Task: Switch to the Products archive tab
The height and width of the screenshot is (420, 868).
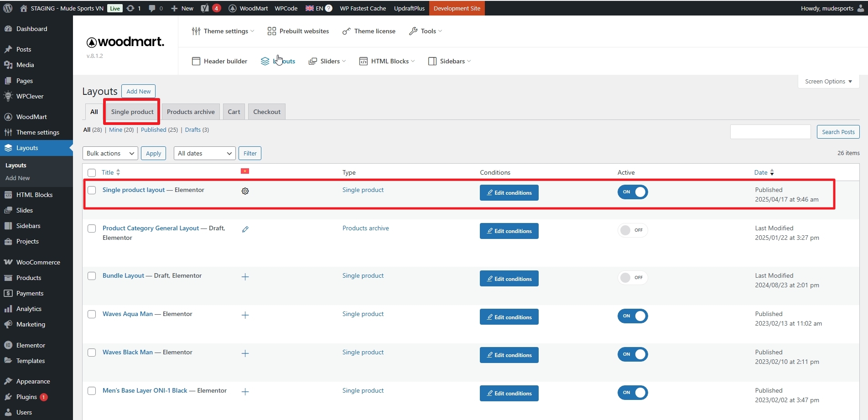Action: 191,112
